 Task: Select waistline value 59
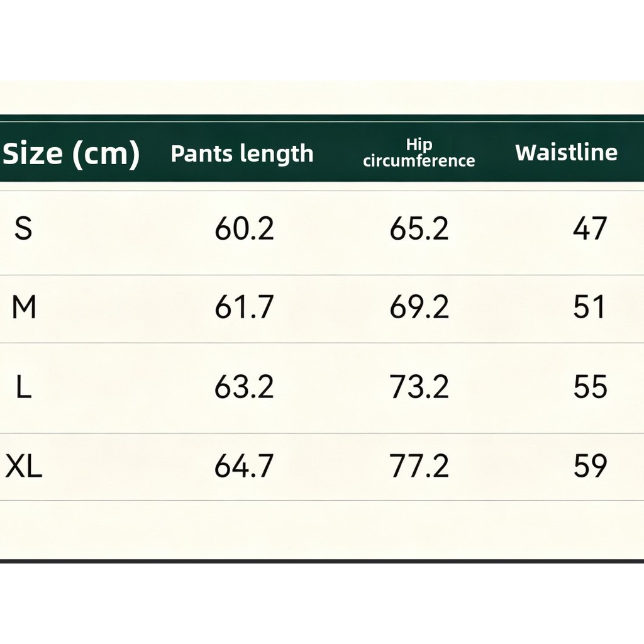[x=590, y=466]
